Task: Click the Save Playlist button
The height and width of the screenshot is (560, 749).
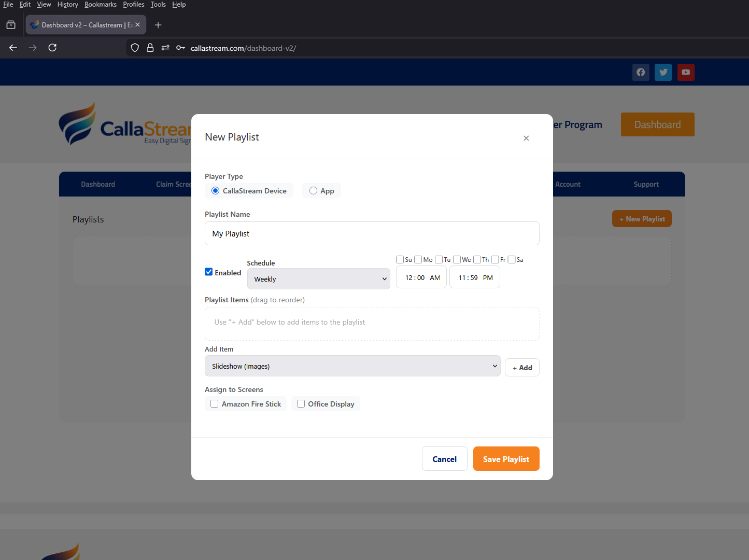Action: (506, 458)
